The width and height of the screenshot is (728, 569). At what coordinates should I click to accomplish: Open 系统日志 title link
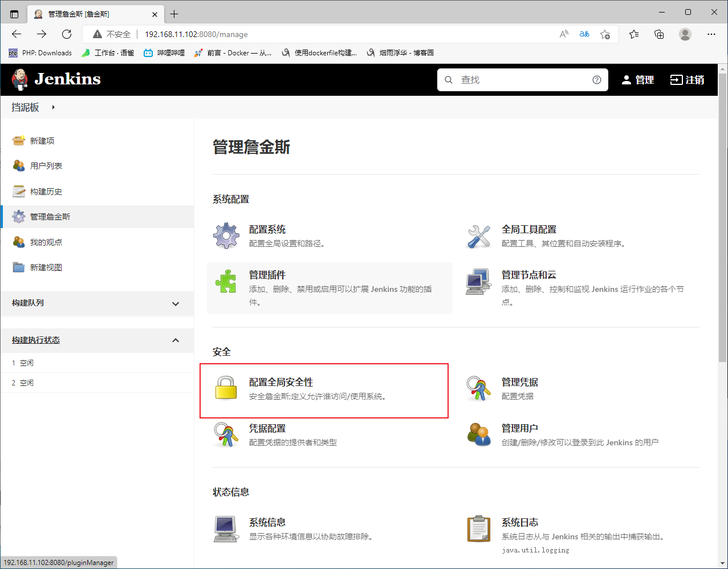[x=520, y=522]
